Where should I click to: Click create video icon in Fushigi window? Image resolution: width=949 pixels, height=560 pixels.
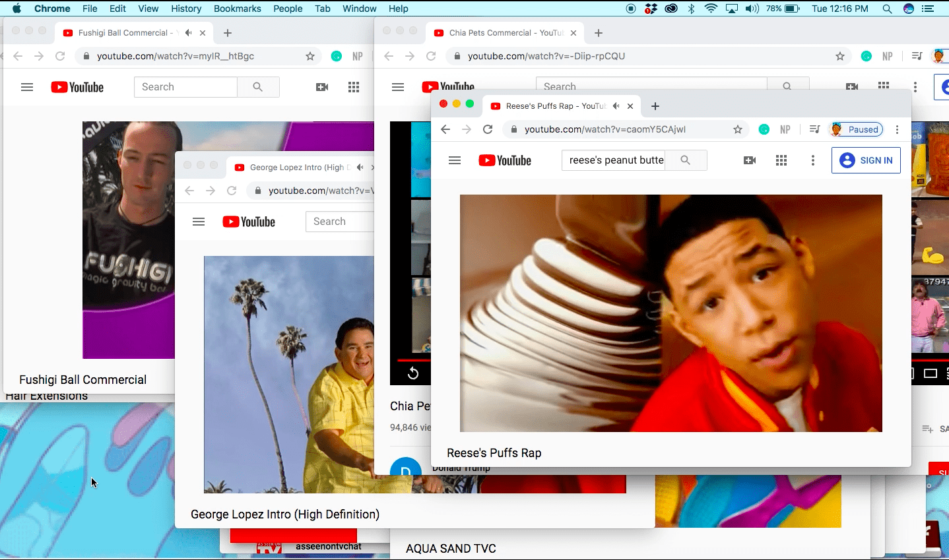[x=322, y=87]
